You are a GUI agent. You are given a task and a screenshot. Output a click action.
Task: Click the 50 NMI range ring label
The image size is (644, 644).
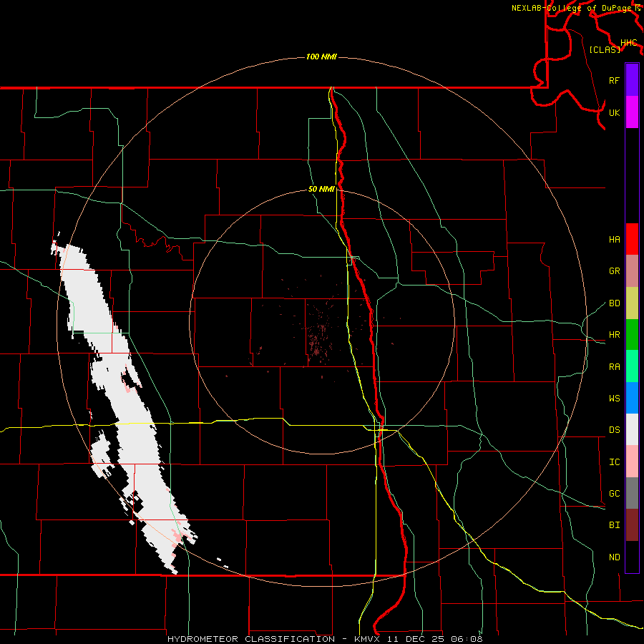(321, 189)
